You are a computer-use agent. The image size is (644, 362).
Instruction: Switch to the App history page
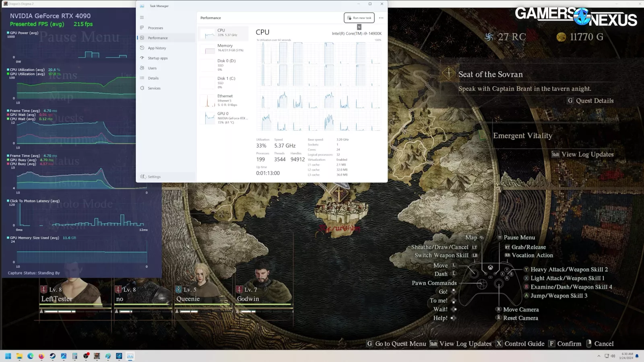coord(157,48)
